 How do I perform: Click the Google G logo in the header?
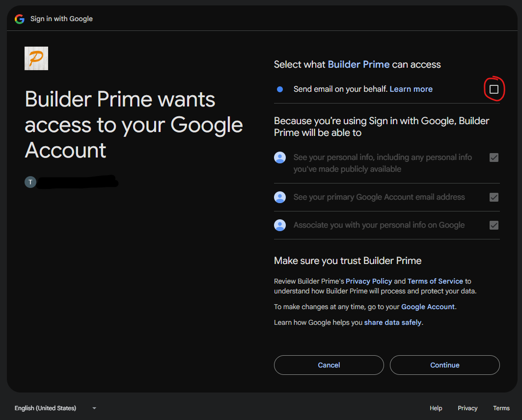coord(19,19)
